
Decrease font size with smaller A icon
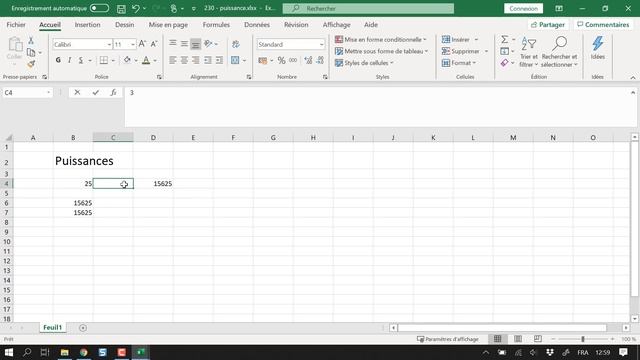[x=154, y=44]
